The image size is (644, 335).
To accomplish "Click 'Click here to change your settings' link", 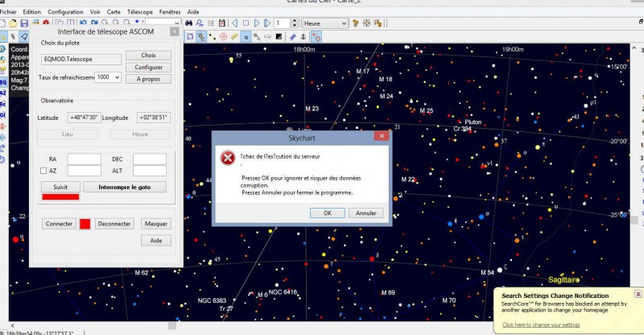I will (541, 325).
